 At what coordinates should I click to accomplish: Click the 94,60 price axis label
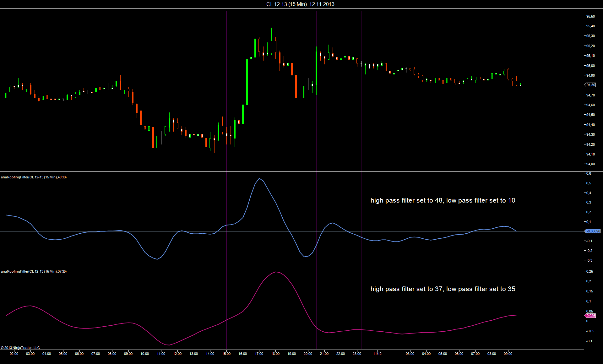point(590,105)
